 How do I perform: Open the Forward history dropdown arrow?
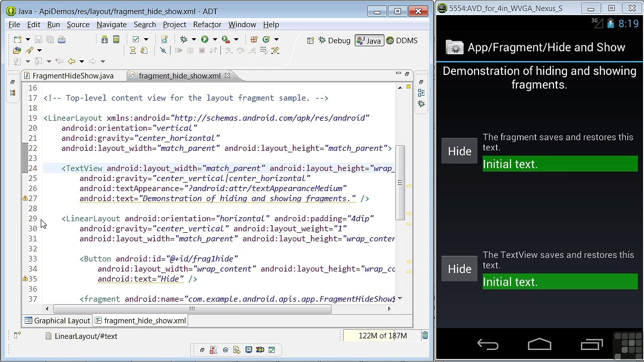[103, 61]
